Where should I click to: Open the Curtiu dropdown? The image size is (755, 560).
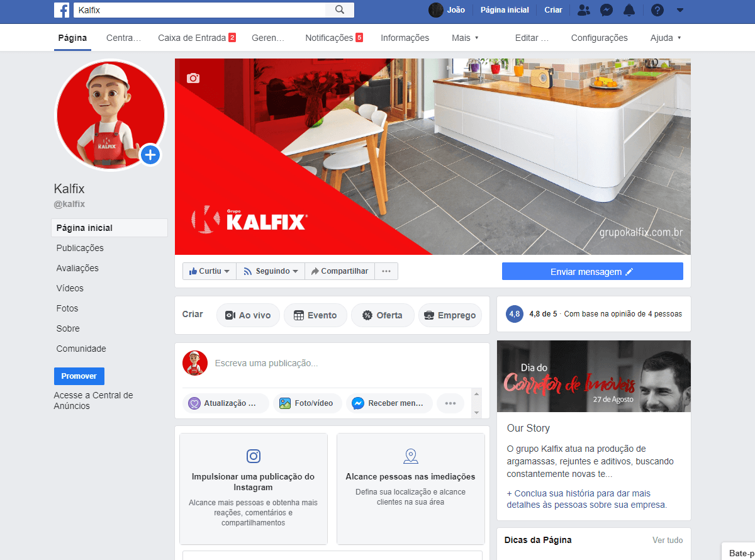(210, 271)
